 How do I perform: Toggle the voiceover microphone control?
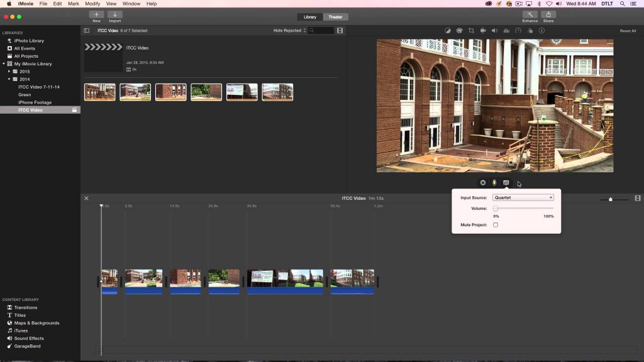pyautogui.click(x=494, y=182)
